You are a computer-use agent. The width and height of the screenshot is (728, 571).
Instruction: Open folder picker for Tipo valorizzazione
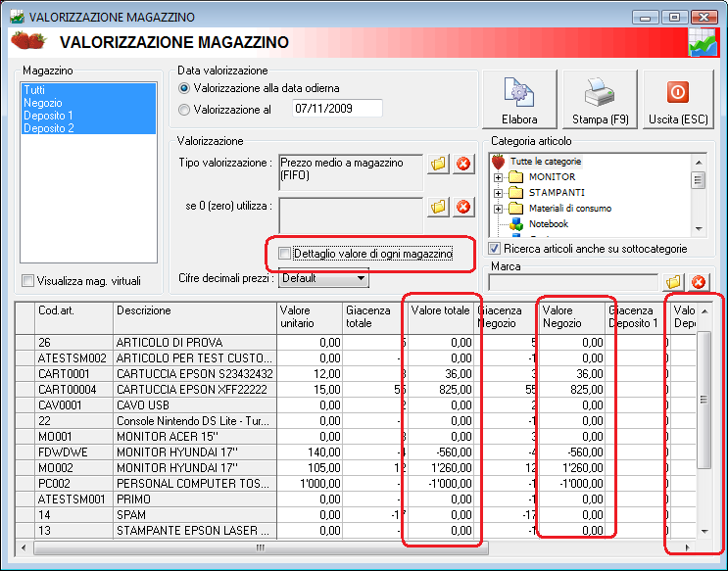pos(438,164)
